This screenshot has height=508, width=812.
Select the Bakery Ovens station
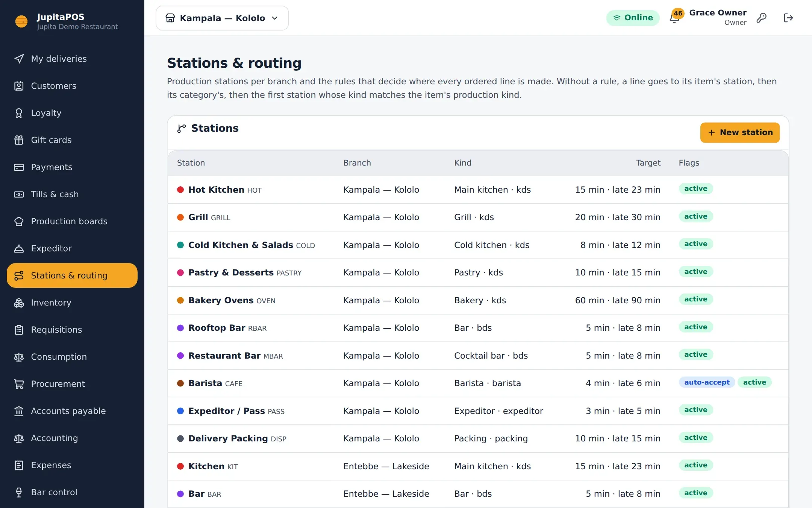pyautogui.click(x=478, y=300)
